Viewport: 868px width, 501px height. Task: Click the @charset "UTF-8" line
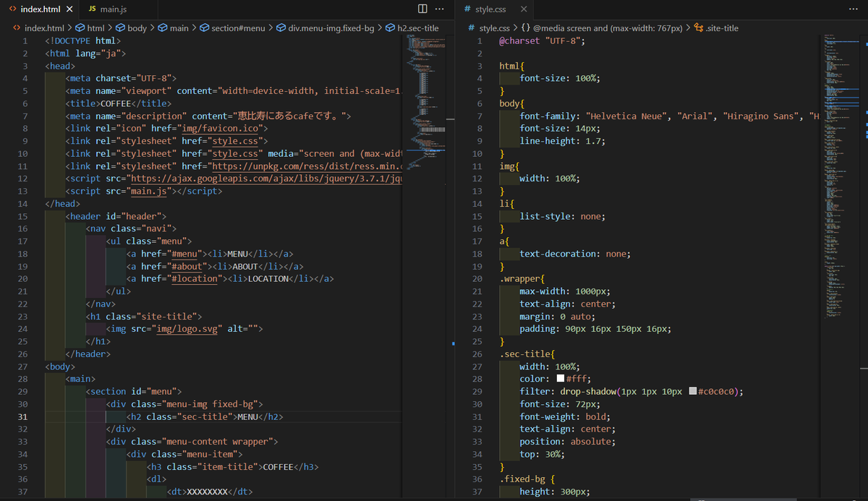click(x=542, y=40)
